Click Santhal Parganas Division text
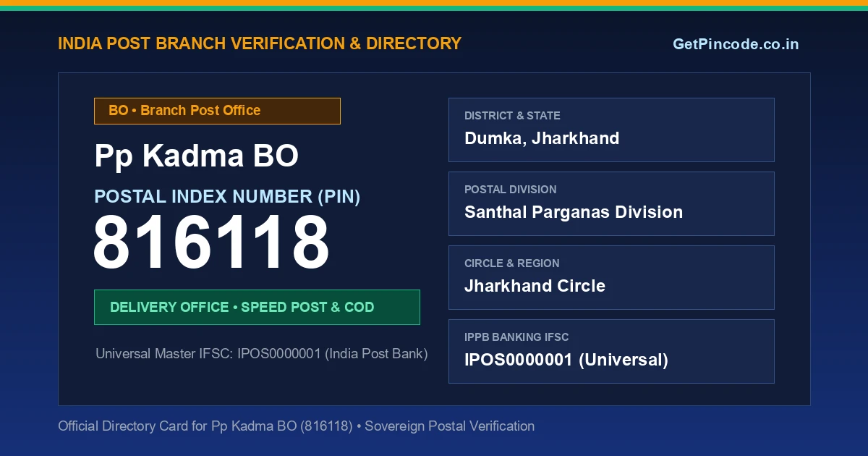Viewport: 868px width, 456px height. (x=574, y=212)
